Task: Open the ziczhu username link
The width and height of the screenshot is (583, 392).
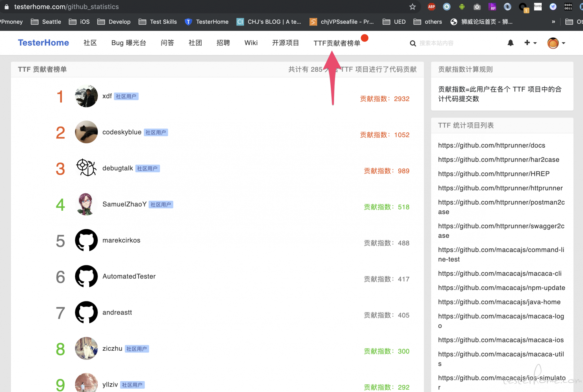Action: pyautogui.click(x=112, y=349)
